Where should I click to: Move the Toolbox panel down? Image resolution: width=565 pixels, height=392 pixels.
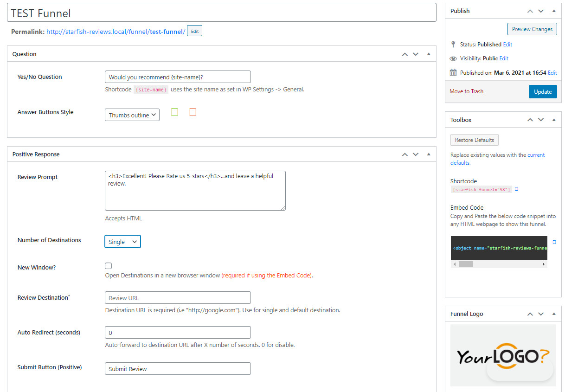point(541,120)
